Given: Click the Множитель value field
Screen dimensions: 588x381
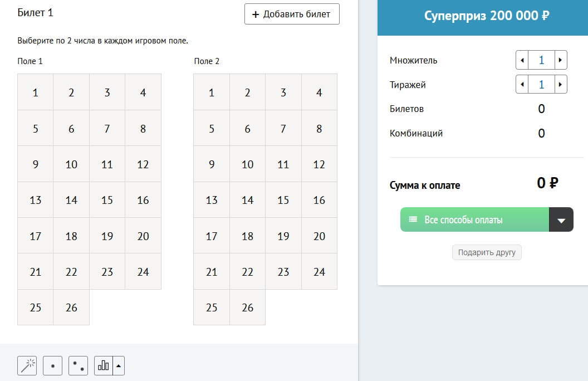Looking at the screenshot, I should point(541,60).
